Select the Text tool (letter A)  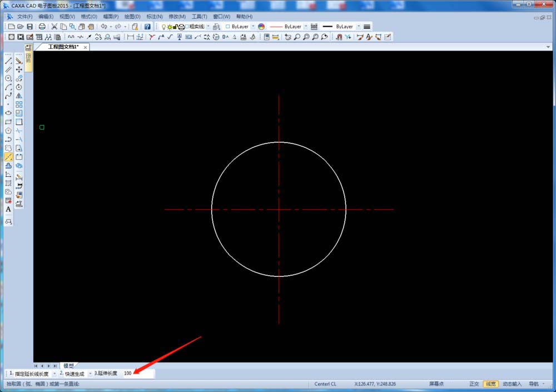(x=8, y=209)
